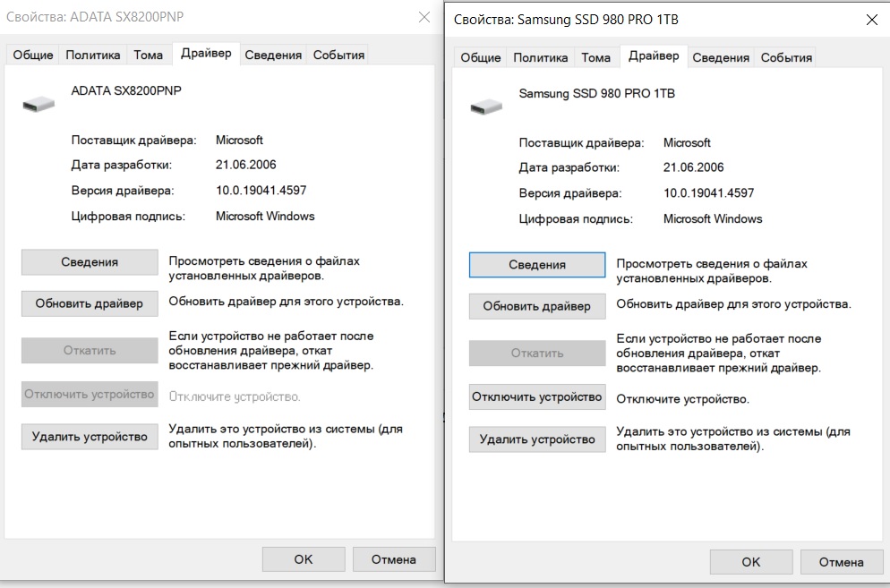Confirm with OK in ADATA window
The height and width of the screenshot is (588, 890).
tap(304, 559)
